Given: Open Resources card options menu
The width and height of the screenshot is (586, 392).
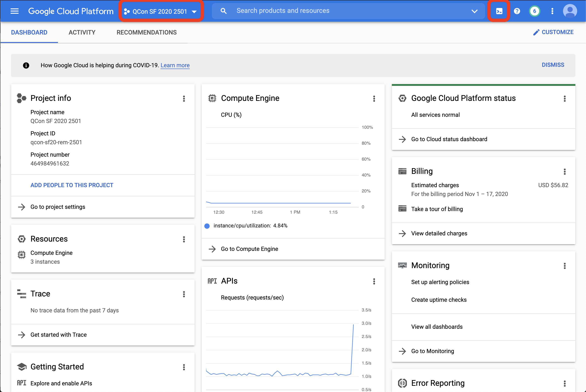Looking at the screenshot, I should click(184, 239).
